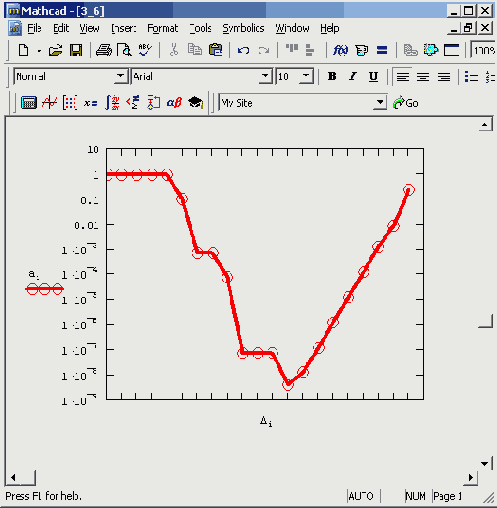Open the Symbolics menu

pyautogui.click(x=243, y=29)
